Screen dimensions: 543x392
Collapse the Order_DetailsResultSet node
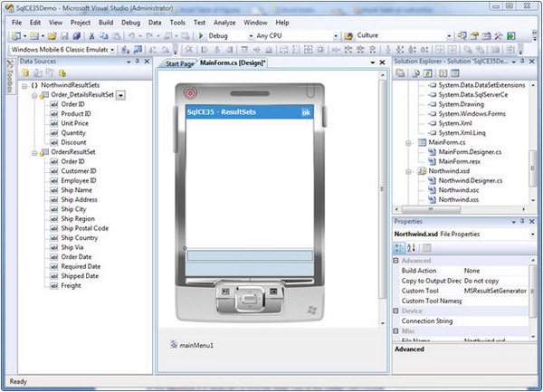click(x=34, y=95)
